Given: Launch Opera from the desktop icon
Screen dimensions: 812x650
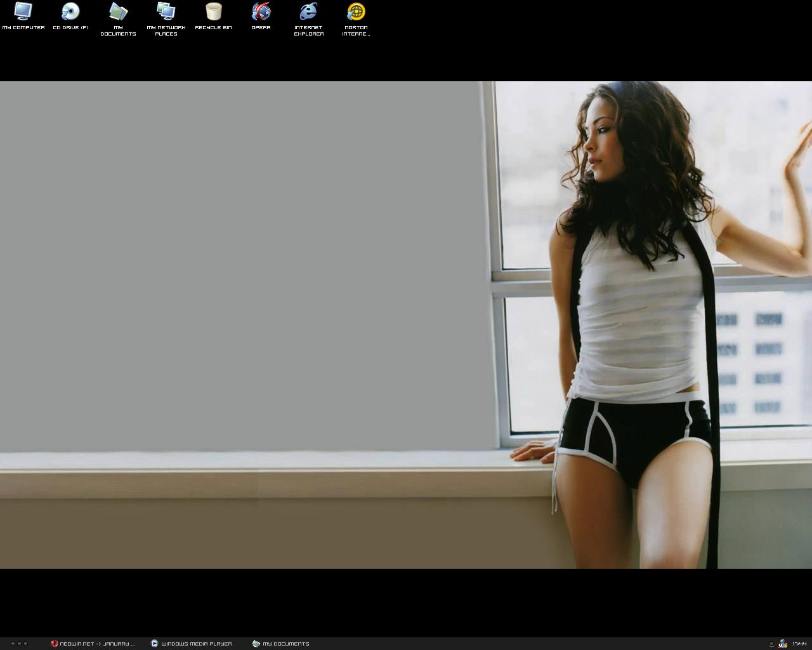Looking at the screenshot, I should pos(261,11).
